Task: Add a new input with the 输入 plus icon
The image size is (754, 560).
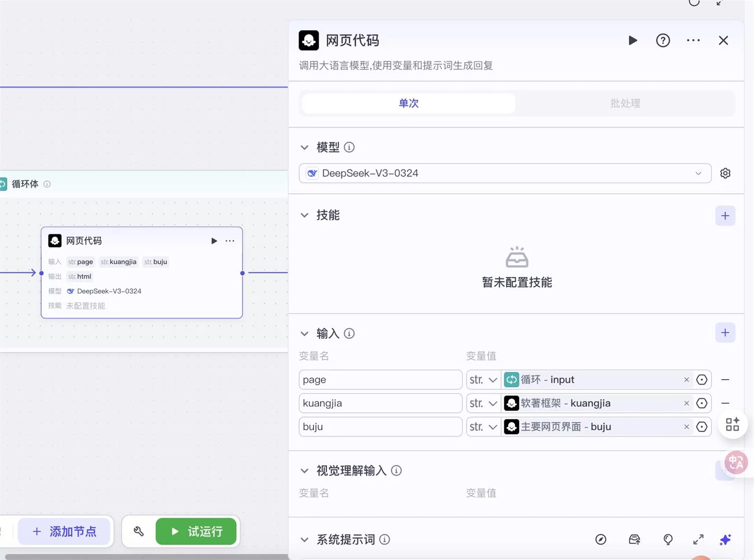Action: tap(725, 332)
